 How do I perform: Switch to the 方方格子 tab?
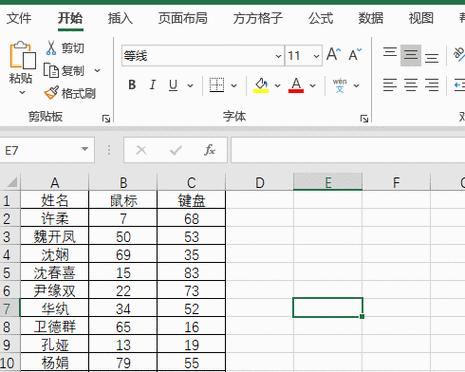click(x=258, y=18)
